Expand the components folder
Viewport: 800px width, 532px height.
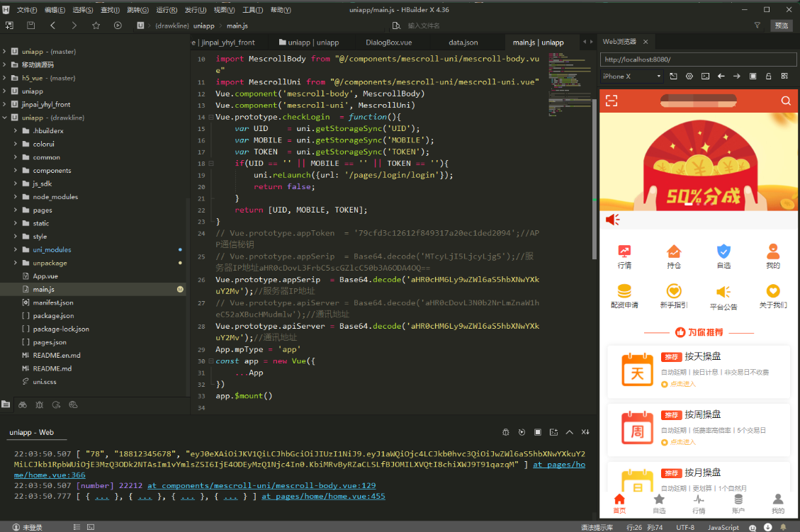click(16, 170)
